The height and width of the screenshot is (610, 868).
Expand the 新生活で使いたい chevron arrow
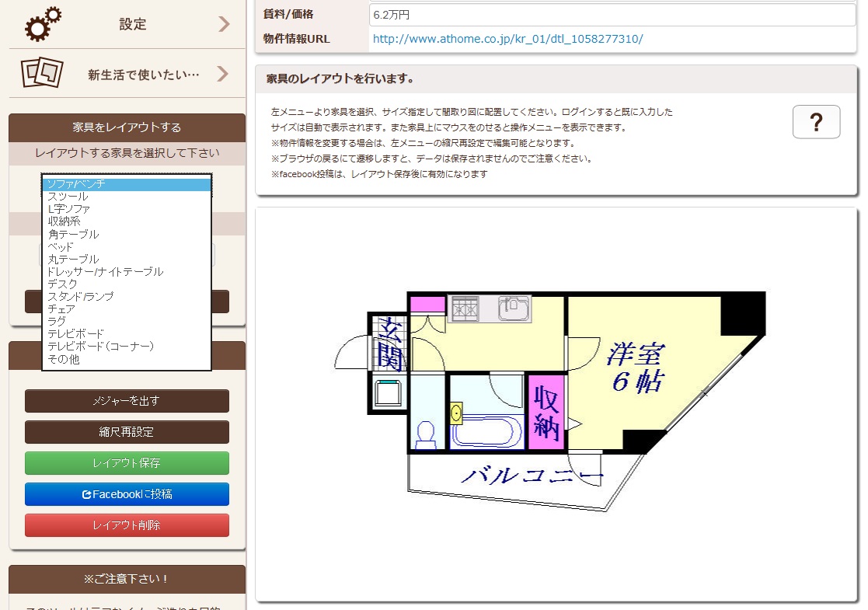tap(223, 74)
